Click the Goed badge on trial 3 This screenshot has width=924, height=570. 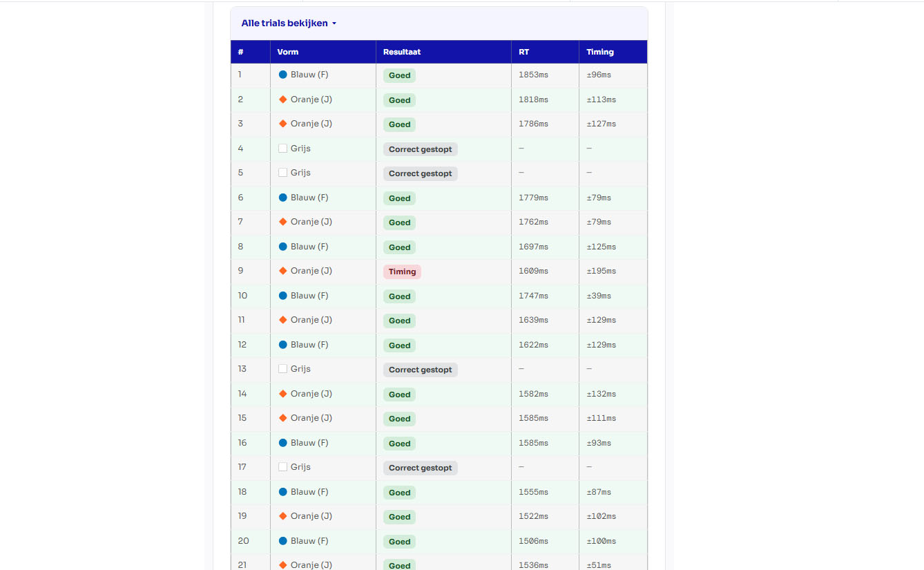click(399, 124)
